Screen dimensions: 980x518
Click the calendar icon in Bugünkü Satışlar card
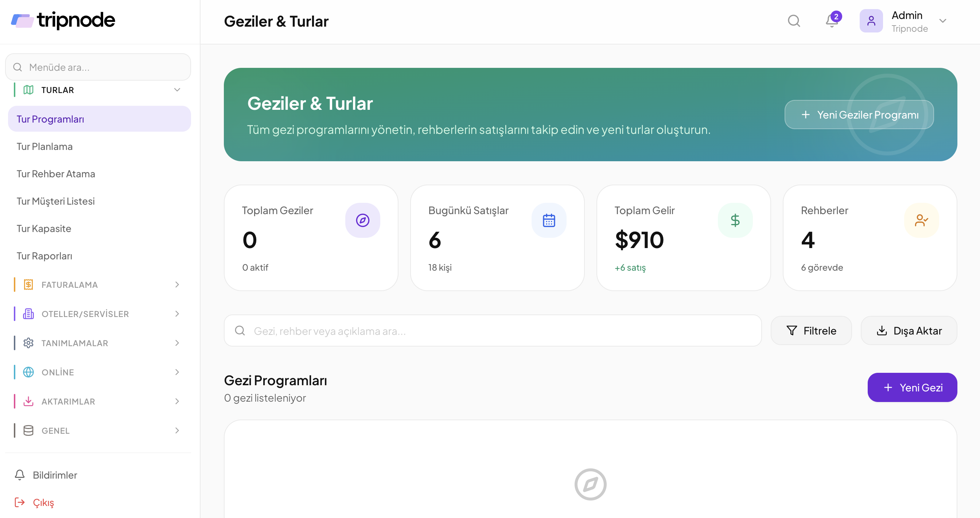tap(549, 220)
